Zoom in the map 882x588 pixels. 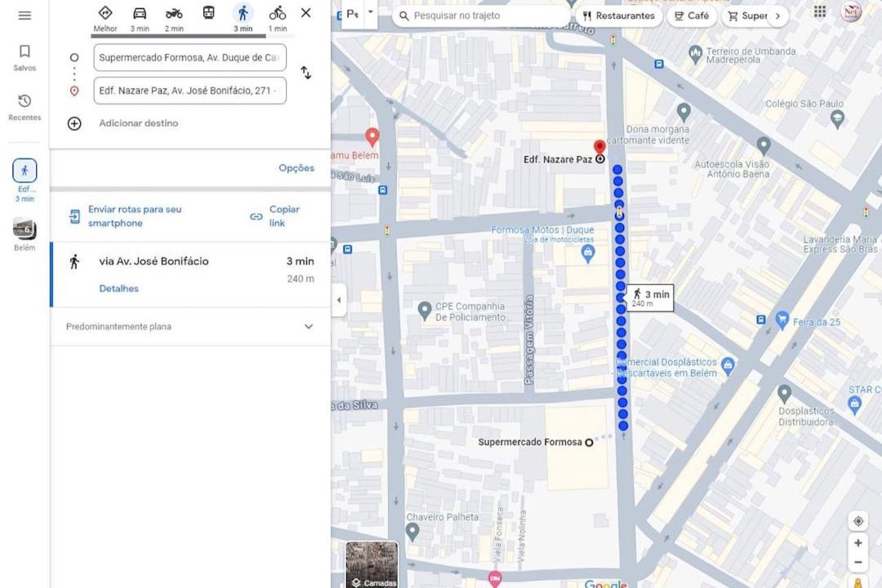coord(857,543)
